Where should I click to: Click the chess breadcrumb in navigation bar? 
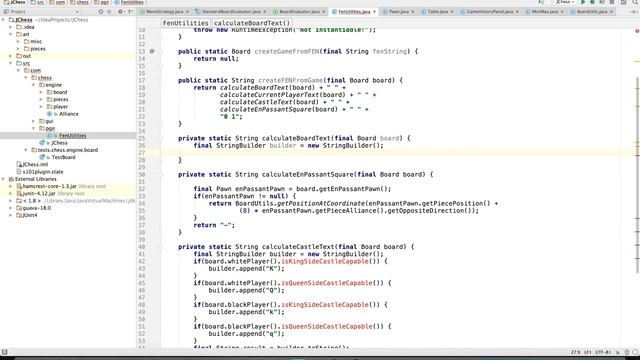click(79, 2)
